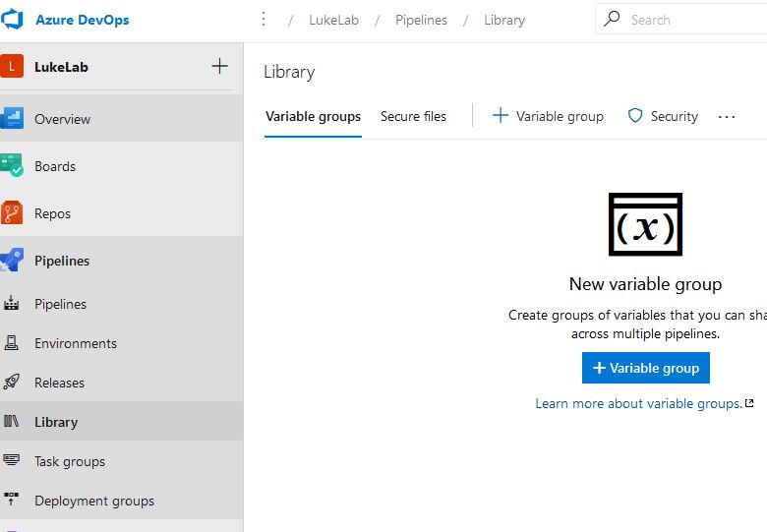Click the Deployment groups icon

(11, 500)
